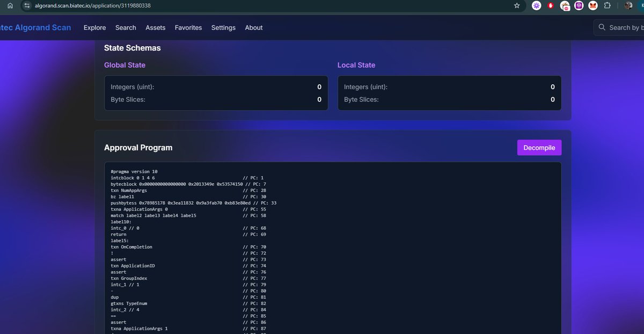Open the purple gear extension icon
The image size is (644, 334).
[x=536, y=5]
